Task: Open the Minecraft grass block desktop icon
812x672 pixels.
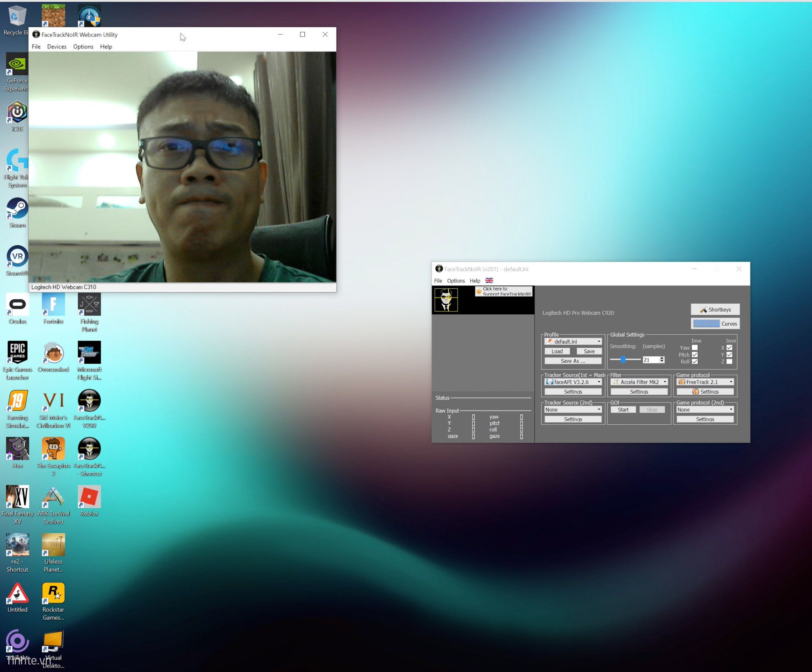Action: pos(53,15)
